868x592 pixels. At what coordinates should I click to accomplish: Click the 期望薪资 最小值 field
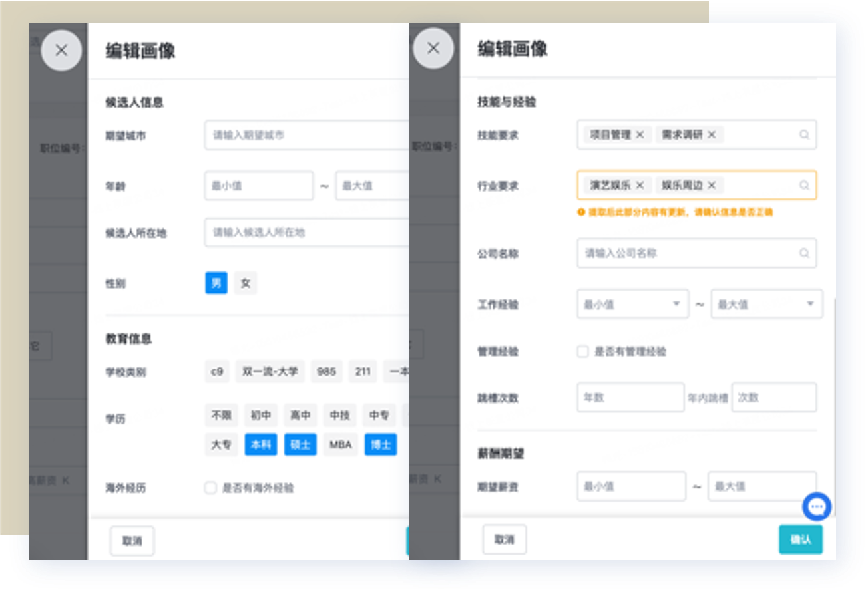coord(630,486)
